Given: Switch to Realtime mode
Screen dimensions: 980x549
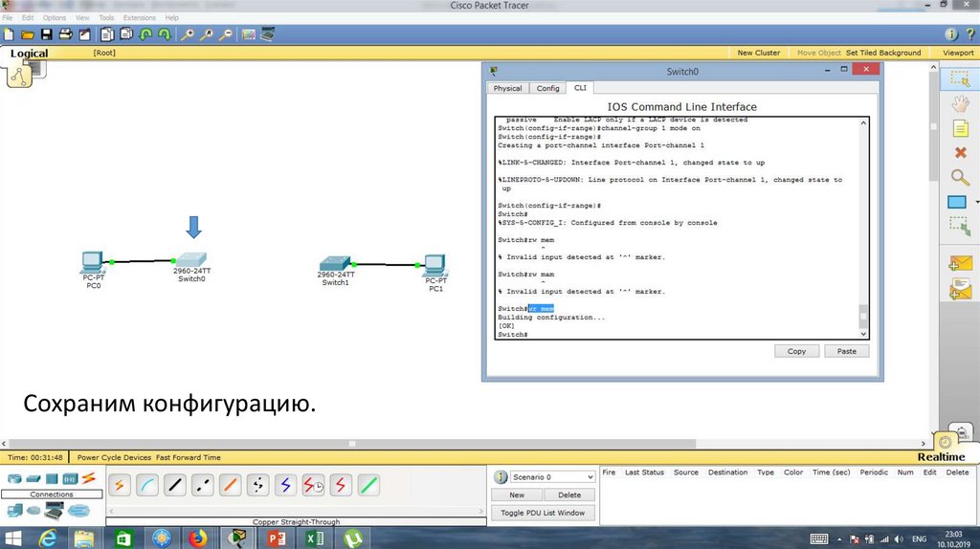Looking at the screenshot, I should pos(942,457).
